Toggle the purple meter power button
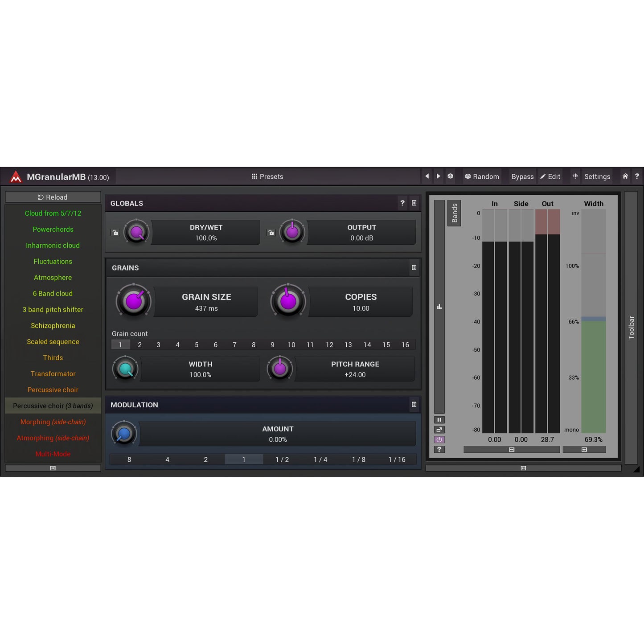 pos(439,439)
